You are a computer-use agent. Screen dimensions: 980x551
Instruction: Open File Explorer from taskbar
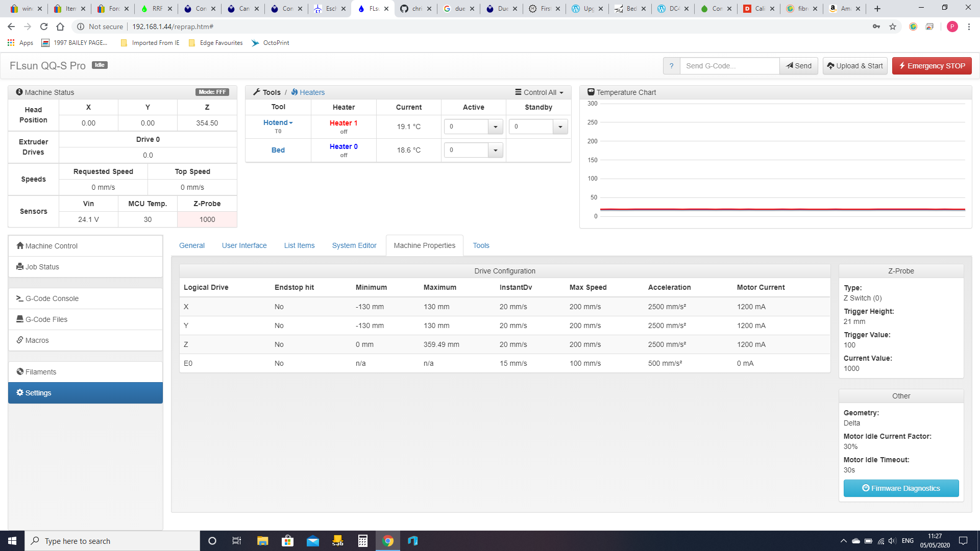click(x=262, y=541)
